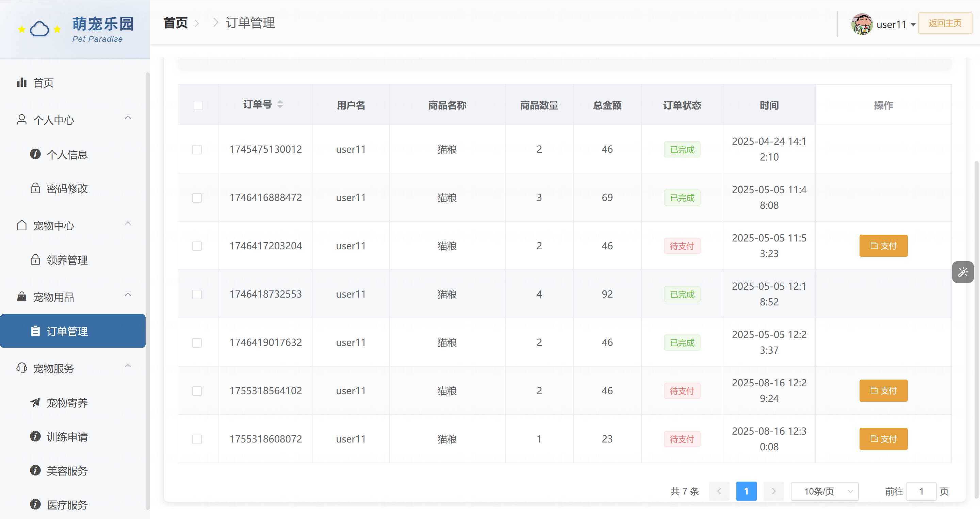Click the shopping bag icon beside 宠物用品
The width and height of the screenshot is (980, 519).
click(x=22, y=297)
